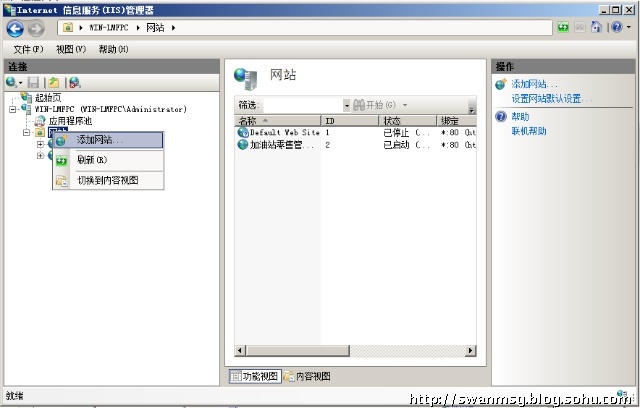
Task: Sort by 名称 column header
Action: click(x=278, y=121)
